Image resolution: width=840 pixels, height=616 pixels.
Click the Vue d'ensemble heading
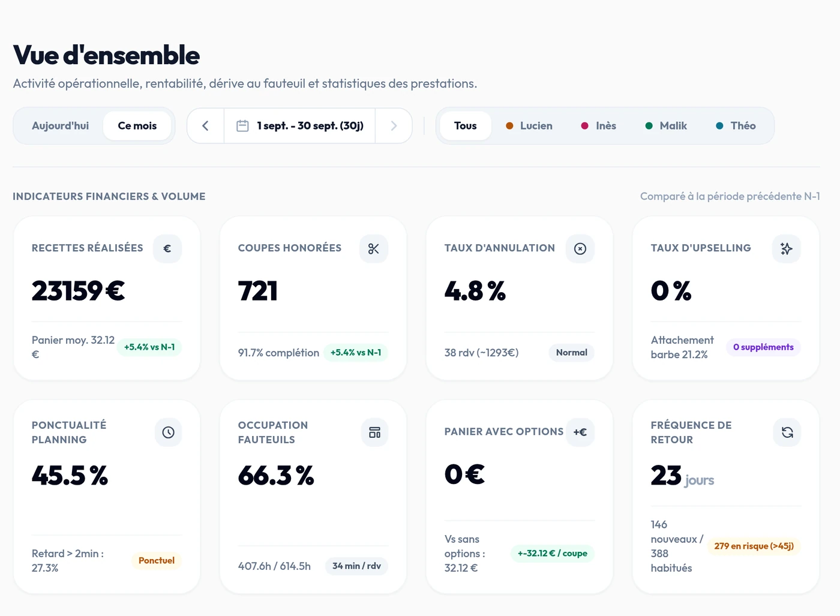(x=106, y=55)
